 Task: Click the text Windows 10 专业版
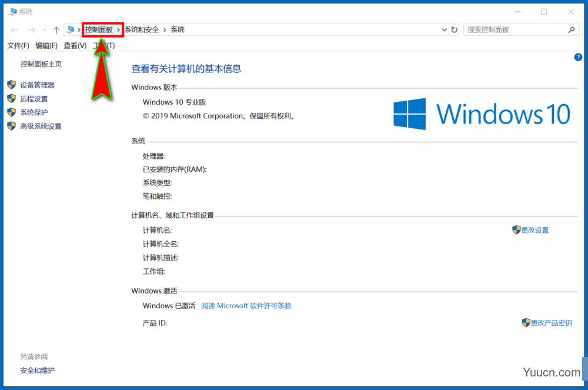175,102
